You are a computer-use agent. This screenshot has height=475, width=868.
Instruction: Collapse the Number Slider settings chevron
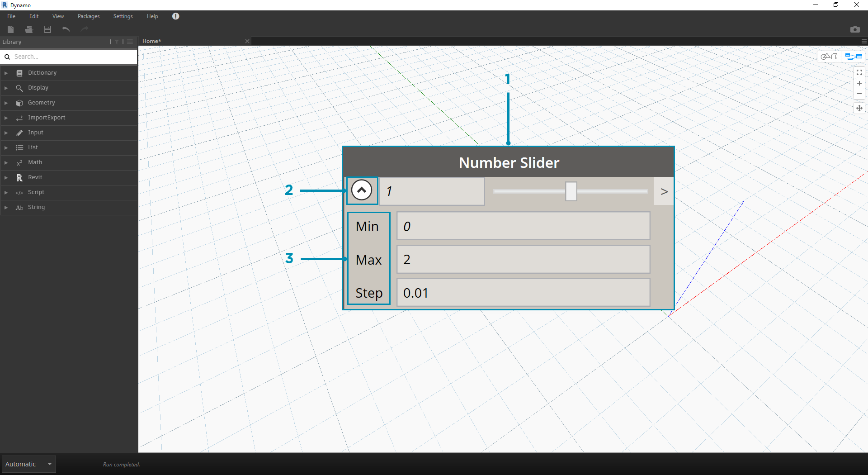click(362, 190)
